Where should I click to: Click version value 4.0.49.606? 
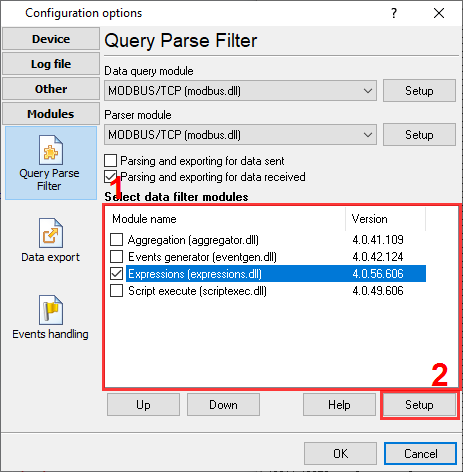coord(378,291)
